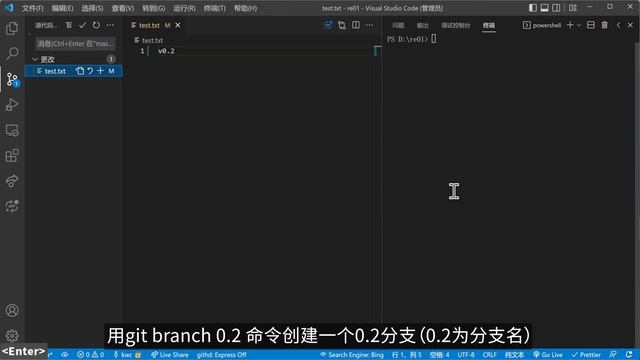Screen dimensions: 640x360
Task: Open source control more actions menu
Action: click(110, 25)
